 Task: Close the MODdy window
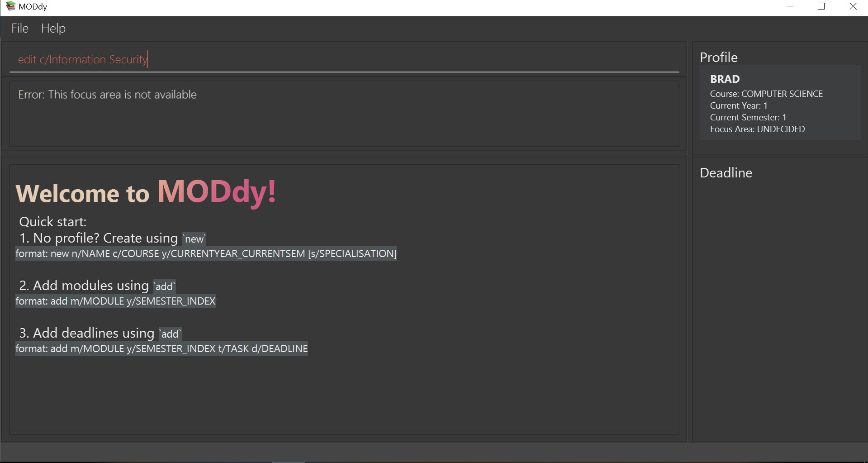tap(853, 6)
